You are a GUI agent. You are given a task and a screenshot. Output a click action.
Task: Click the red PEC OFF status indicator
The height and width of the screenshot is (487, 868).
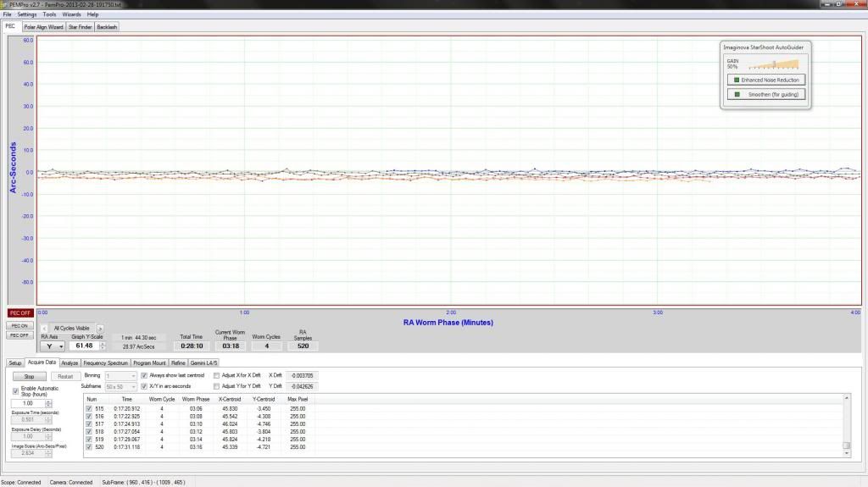click(20, 313)
